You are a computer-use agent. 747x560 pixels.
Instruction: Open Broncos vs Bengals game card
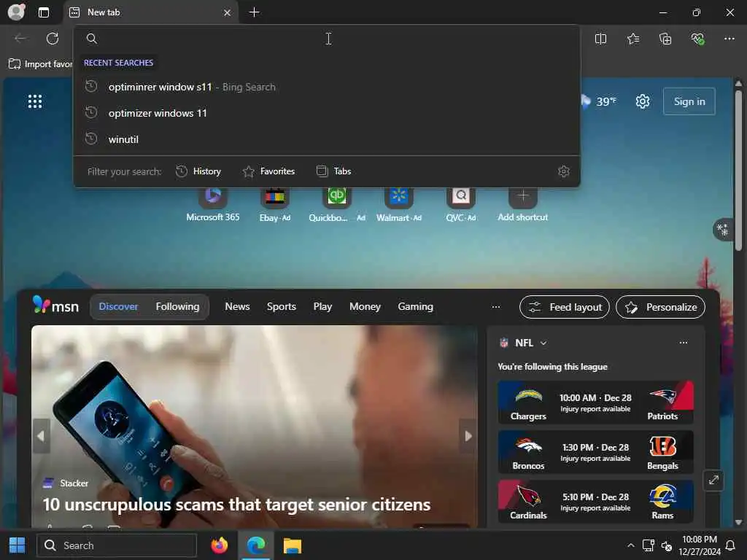click(x=595, y=452)
